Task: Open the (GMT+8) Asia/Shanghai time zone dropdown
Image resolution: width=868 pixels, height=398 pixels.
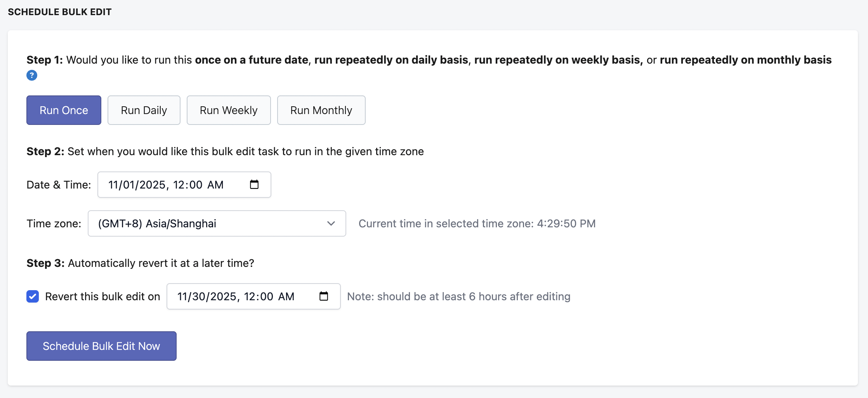Action: (x=210, y=223)
